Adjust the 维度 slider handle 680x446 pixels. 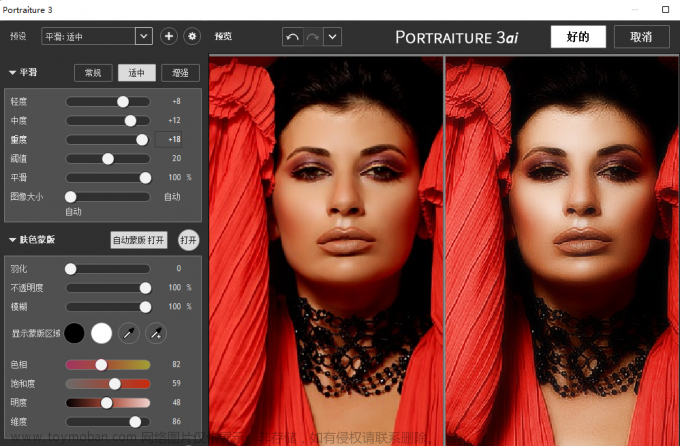135,422
